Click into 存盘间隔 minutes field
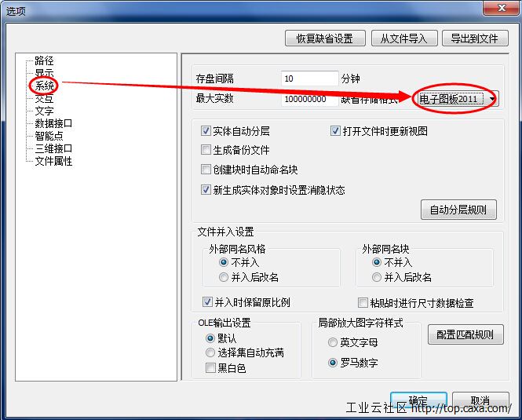The width and height of the screenshot is (522, 420). click(309, 79)
